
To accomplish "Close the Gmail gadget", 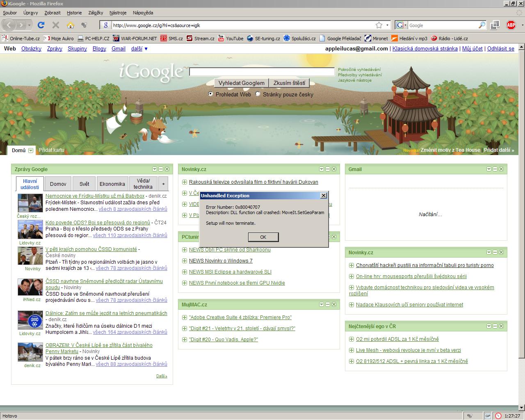I will (x=501, y=169).
